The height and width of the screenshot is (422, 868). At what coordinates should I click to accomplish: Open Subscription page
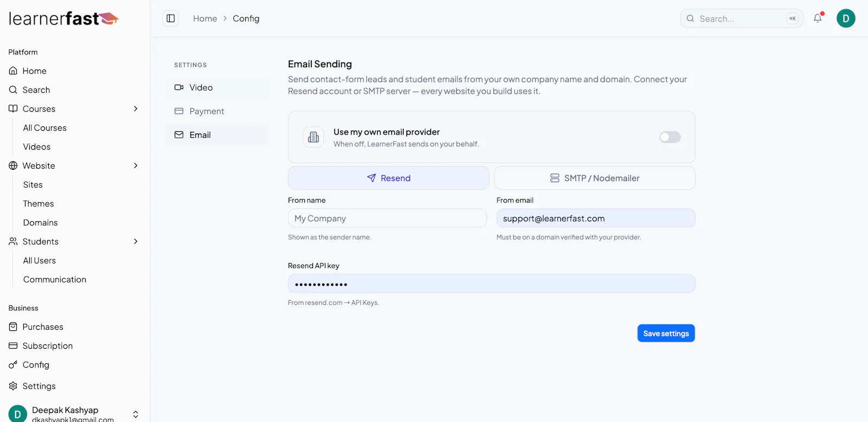(x=48, y=346)
